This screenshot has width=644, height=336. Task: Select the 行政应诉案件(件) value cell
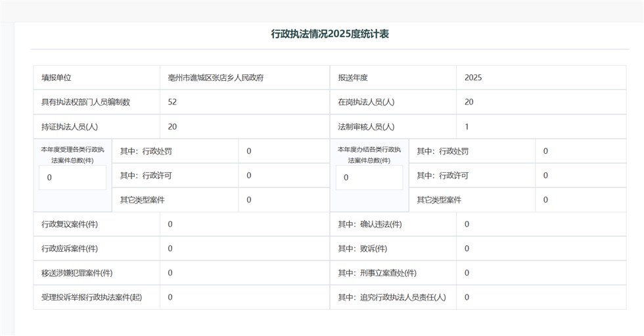click(x=244, y=249)
